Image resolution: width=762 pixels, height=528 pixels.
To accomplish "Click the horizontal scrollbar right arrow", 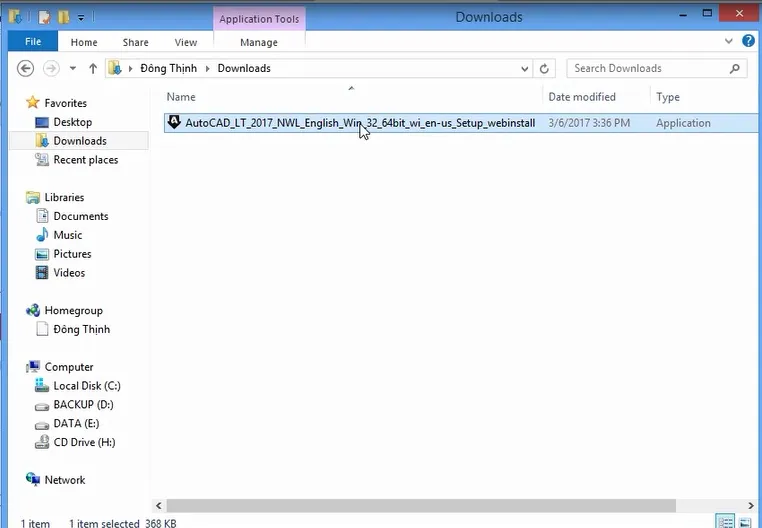I will [750, 505].
